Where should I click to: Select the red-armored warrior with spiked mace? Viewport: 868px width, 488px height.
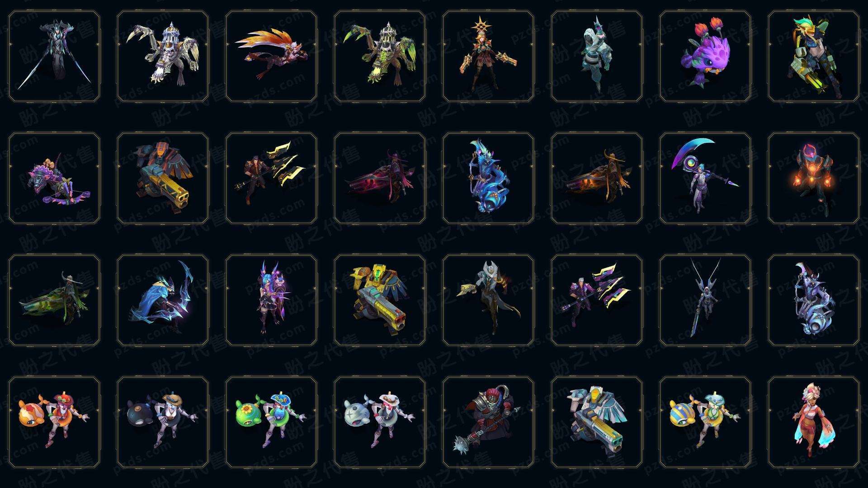tap(488, 422)
